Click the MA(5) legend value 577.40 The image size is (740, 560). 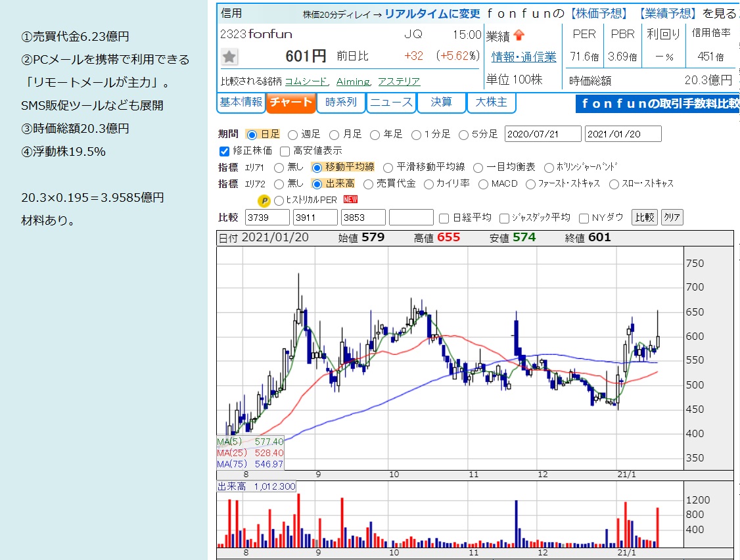point(269,442)
